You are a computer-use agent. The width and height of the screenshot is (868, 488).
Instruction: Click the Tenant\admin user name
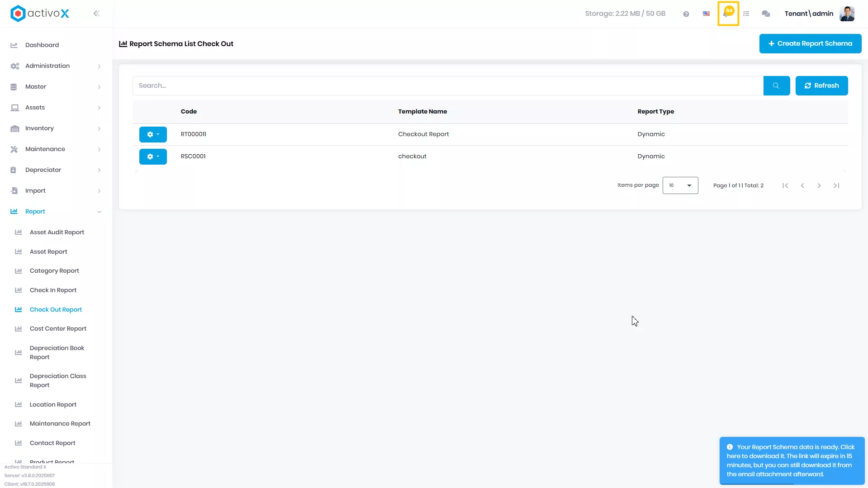tap(809, 14)
